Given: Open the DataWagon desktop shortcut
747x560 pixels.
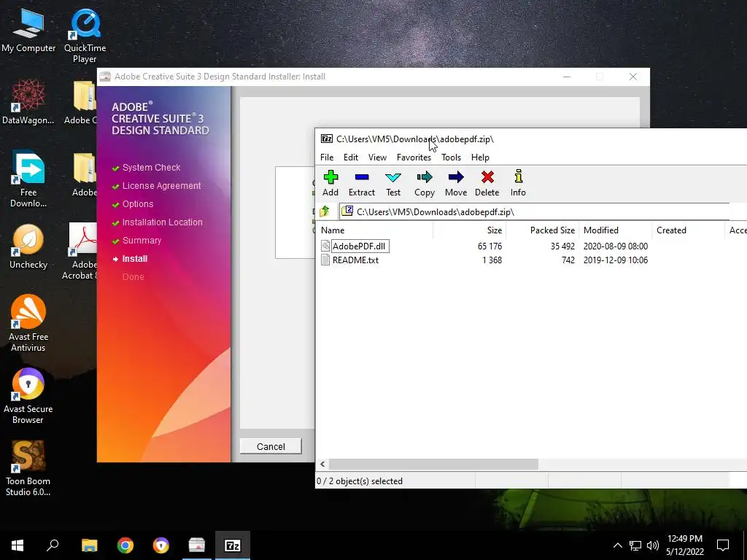Looking at the screenshot, I should 28,102.
